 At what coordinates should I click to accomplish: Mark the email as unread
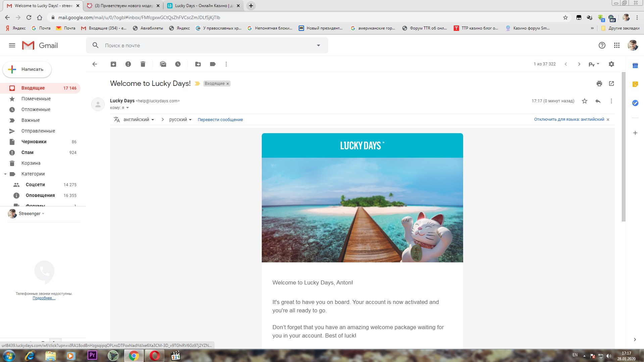pyautogui.click(x=163, y=64)
